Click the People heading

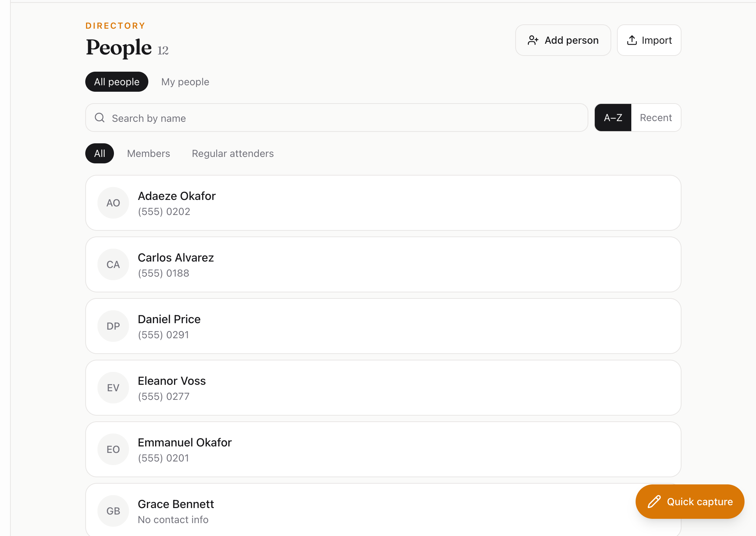click(x=119, y=47)
